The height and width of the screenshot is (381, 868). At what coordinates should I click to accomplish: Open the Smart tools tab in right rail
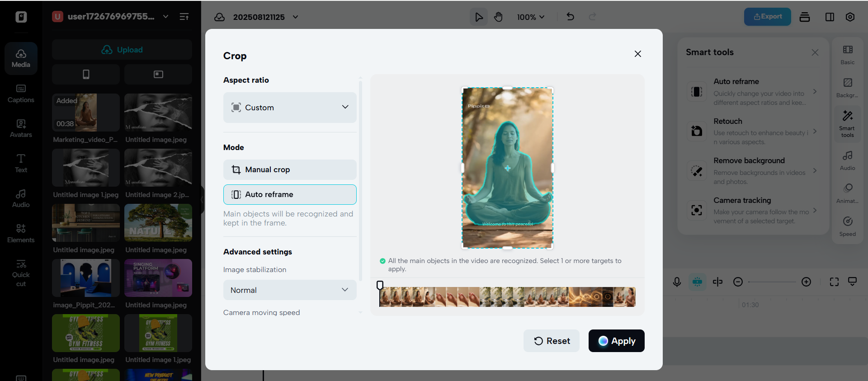pyautogui.click(x=848, y=124)
